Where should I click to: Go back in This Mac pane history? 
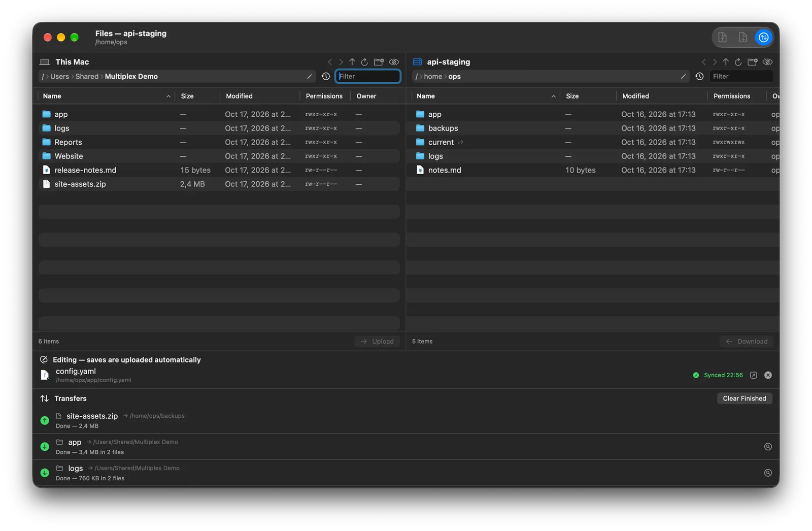click(x=330, y=62)
